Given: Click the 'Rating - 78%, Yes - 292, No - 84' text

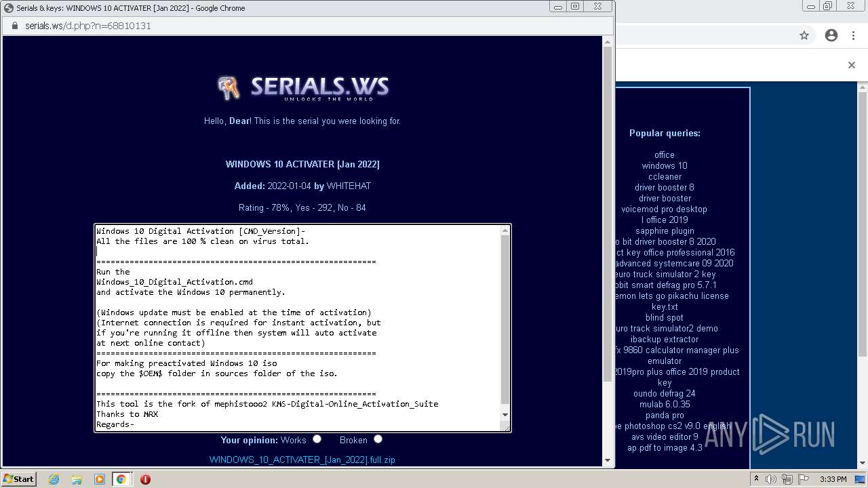Looking at the screenshot, I should [302, 207].
